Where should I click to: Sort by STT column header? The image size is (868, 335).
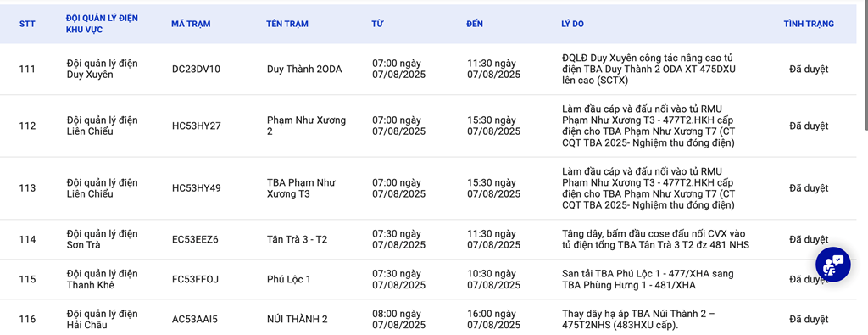coord(26,24)
